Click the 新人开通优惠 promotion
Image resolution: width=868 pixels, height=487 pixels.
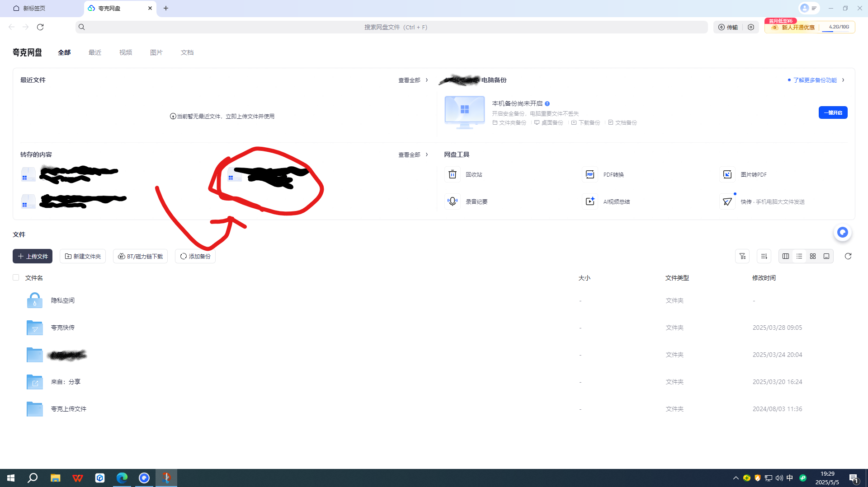click(793, 27)
